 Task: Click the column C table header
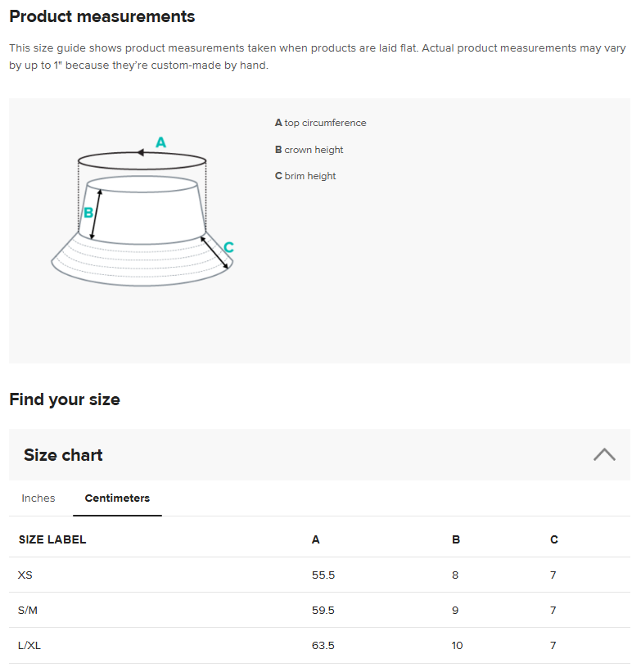click(554, 539)
